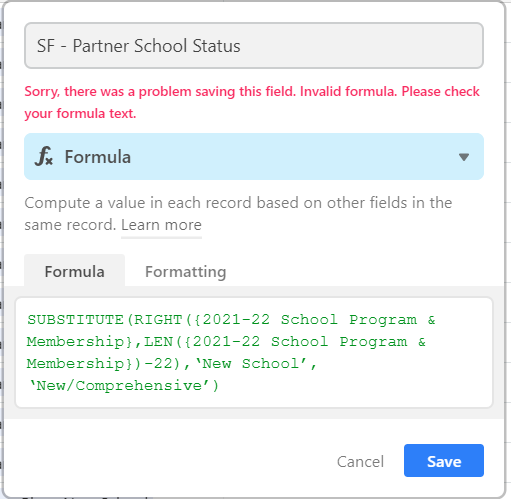Switch to the Formatting tab
The height and width of the screenshot is (499, 511).
(x=185, y=271)
